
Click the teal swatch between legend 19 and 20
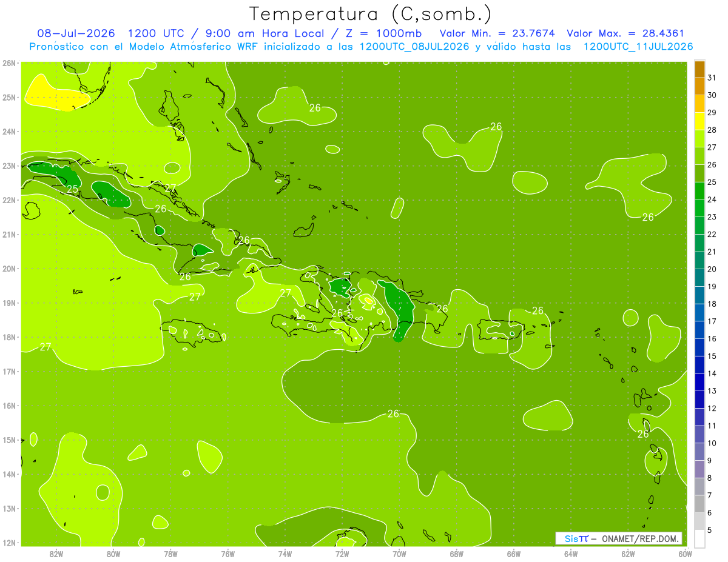699,278
